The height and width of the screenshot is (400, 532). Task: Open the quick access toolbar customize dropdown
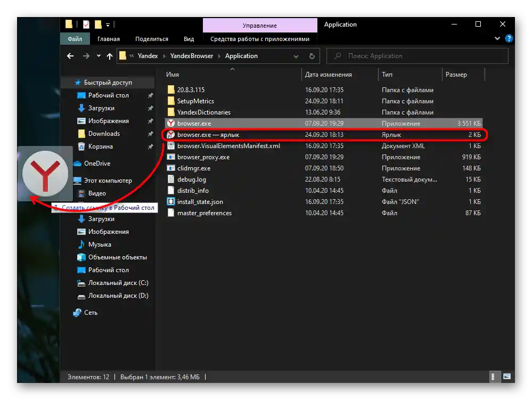[108, 25]
